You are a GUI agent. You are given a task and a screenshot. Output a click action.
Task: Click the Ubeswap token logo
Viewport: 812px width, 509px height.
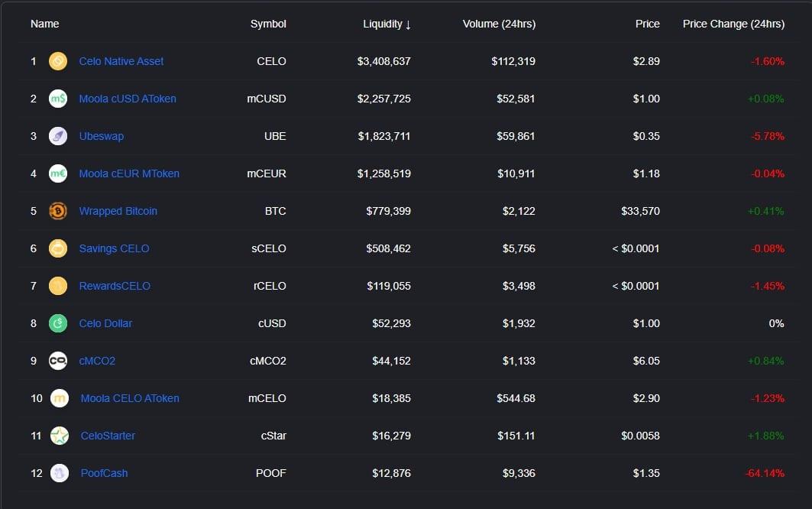click(58, 136)
